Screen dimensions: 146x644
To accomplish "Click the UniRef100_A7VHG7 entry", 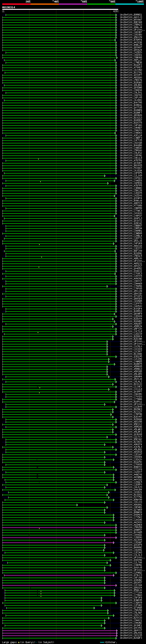I will (131, 67).
